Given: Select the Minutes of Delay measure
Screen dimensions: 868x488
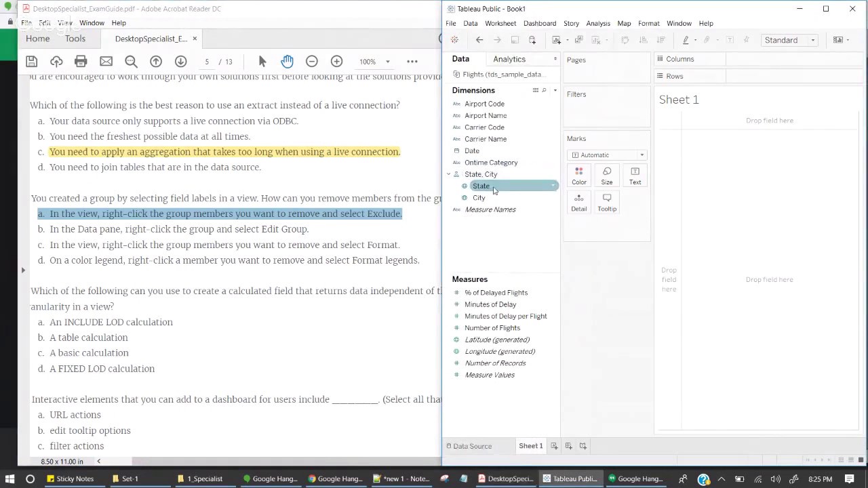Looking at the screenshot, I should [x=490, y=304].
